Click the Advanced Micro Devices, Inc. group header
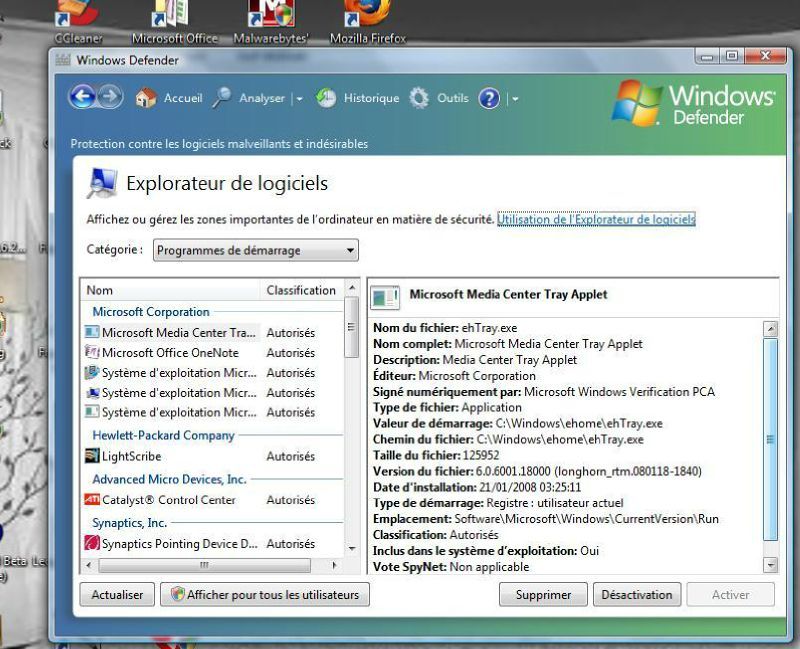This screenshot has height=649, width=800. click(x=169, y=479)
